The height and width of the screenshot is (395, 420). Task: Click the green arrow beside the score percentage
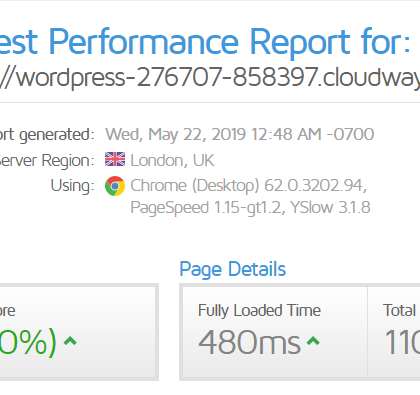coord(70,341)
